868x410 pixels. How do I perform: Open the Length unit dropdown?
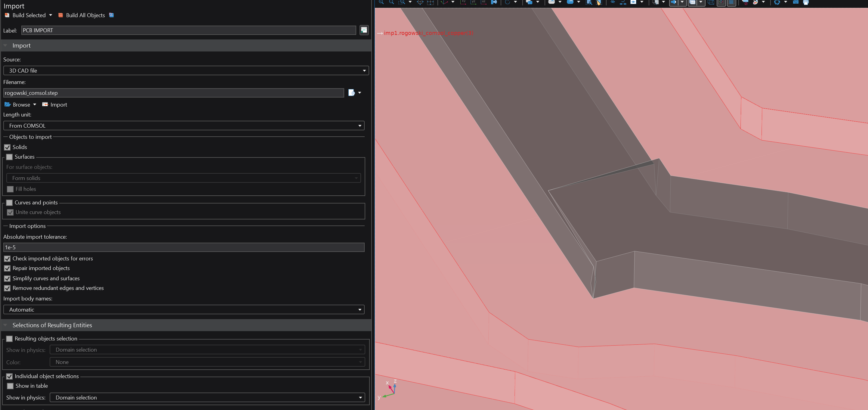pyautogui.click(x=184, y=126)
